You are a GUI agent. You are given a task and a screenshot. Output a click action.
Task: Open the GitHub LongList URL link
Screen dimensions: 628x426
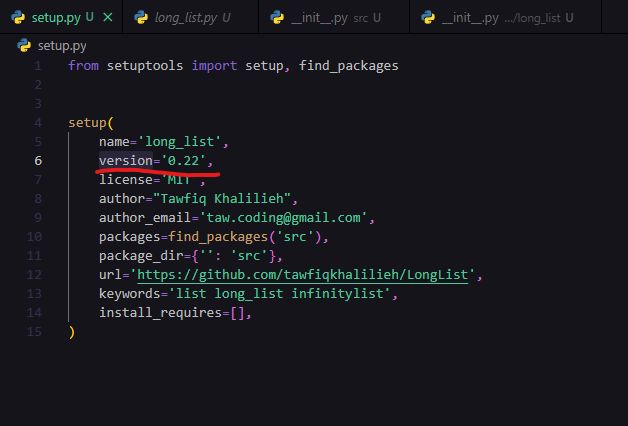(x=303, y=275)
